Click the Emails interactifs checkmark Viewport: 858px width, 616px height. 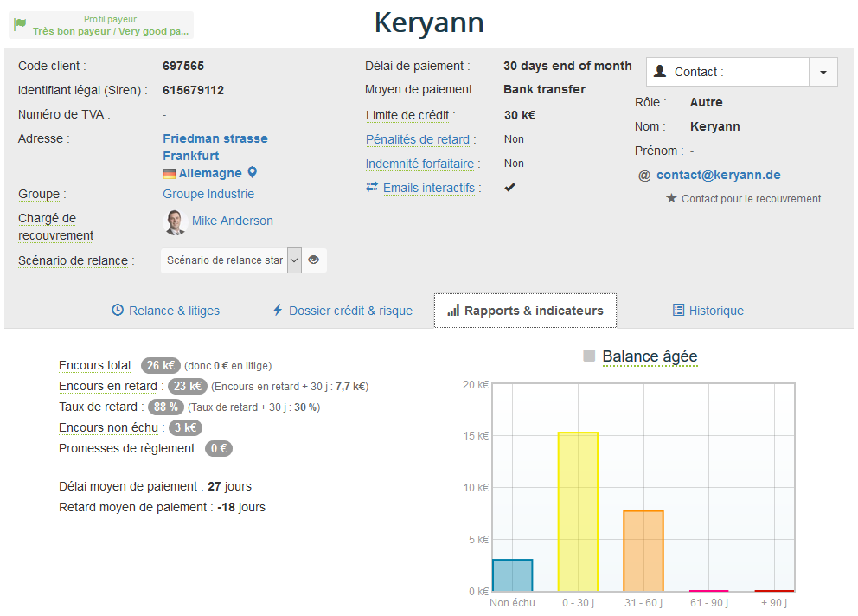coord(510,187)
